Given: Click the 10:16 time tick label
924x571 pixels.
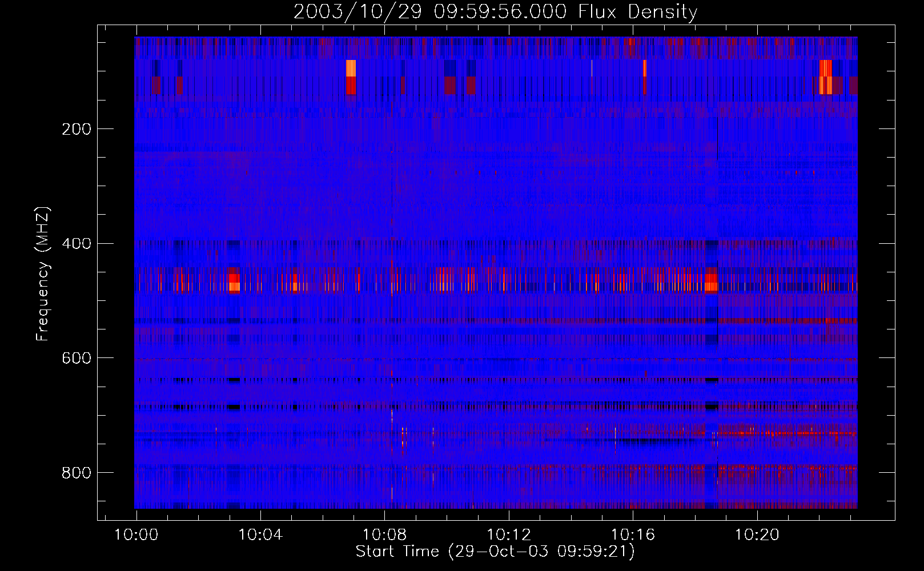Looking at the screenshot, I should coord(633,535).
